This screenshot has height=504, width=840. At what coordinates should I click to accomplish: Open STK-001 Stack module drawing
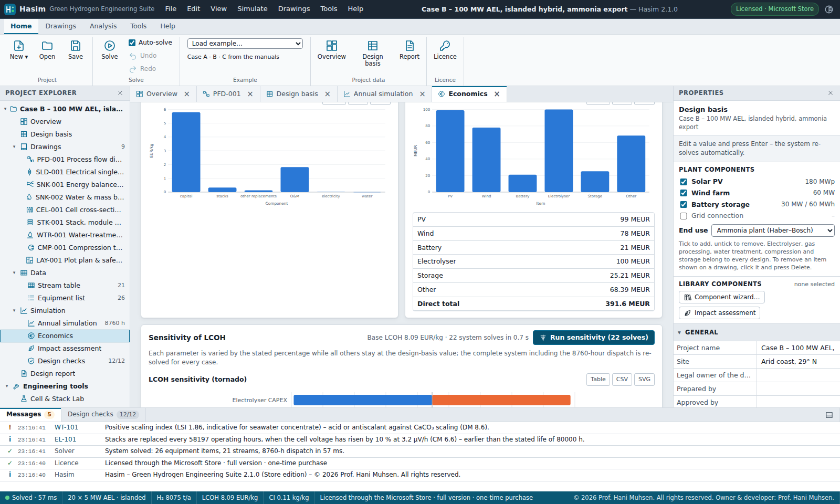(x=65, y=223)
